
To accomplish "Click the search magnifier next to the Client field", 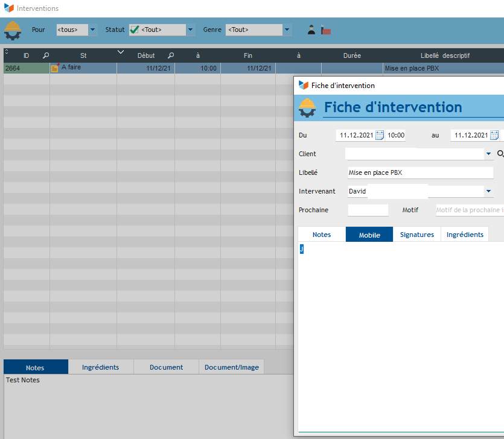I will 500,154.
